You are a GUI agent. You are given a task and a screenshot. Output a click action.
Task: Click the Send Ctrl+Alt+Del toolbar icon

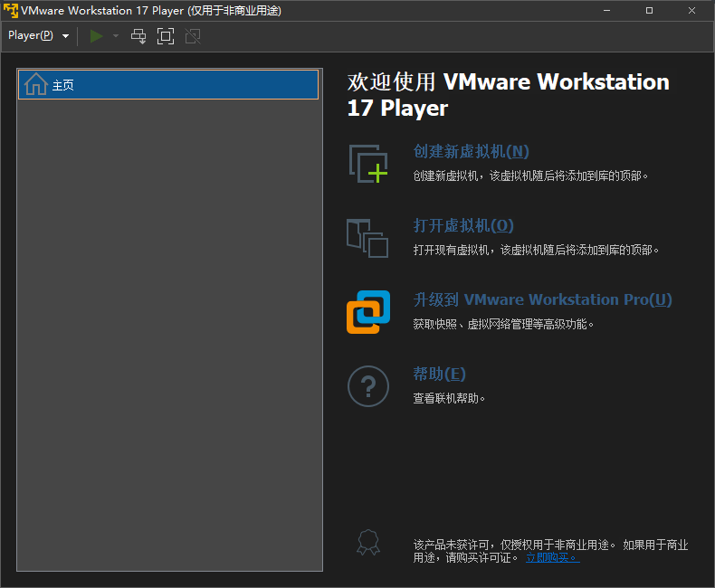138,35
